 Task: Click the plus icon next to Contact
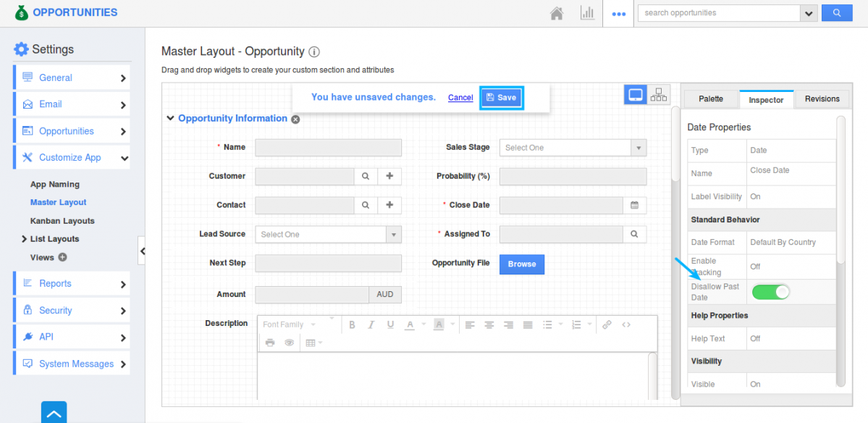click(x=389, y=205)
